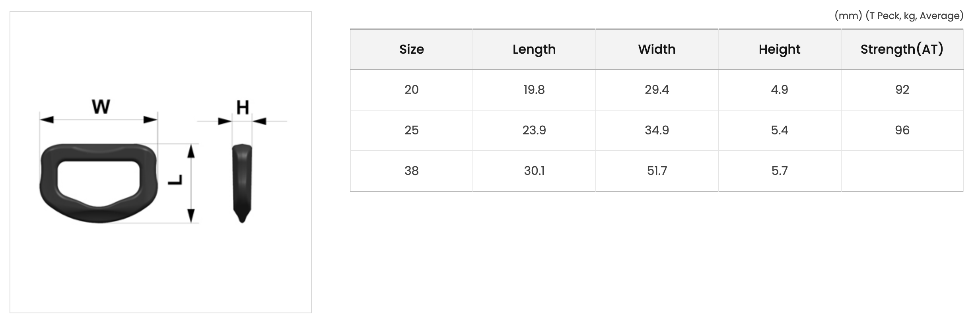The width and height of the screenshot is (980, 334).
Task: Click the H height dimension label
Action: pyautogui.click(x=243, y=107)
